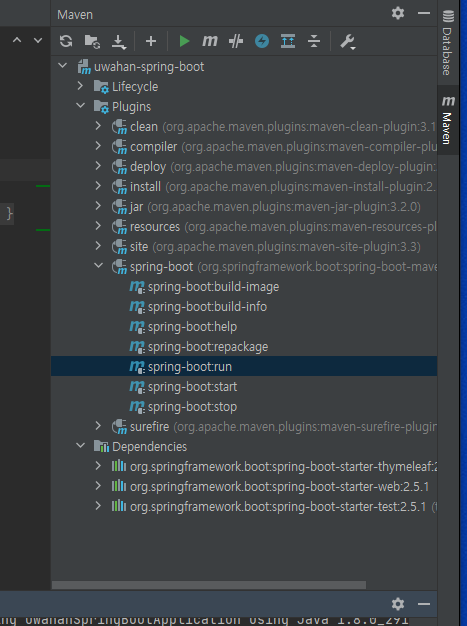Select the Dependencies folder label

pyautogui.click(x=149, y=446)
